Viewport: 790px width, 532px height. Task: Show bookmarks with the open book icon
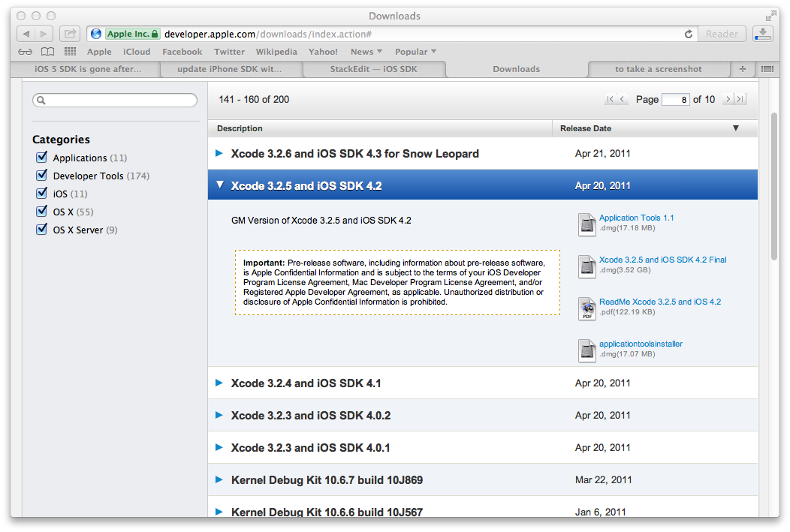click(x=48, y=52)
